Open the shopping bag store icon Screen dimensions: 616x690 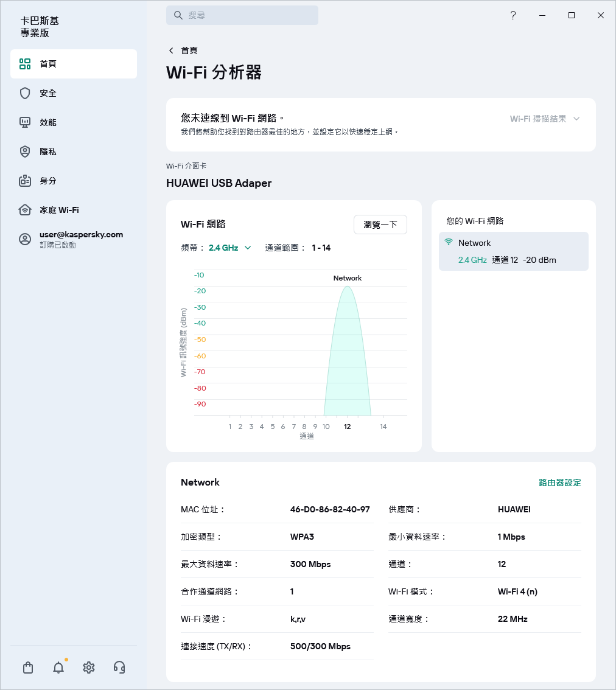point(27,667)
